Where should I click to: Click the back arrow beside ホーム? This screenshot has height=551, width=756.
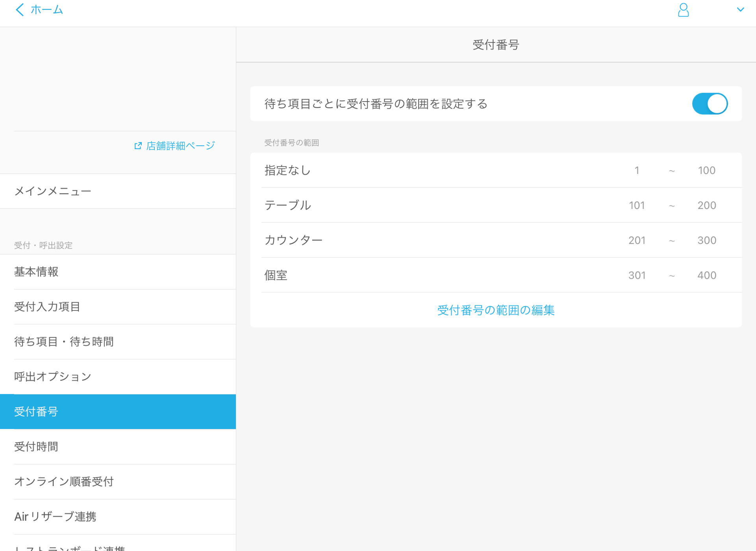[20, 10]
